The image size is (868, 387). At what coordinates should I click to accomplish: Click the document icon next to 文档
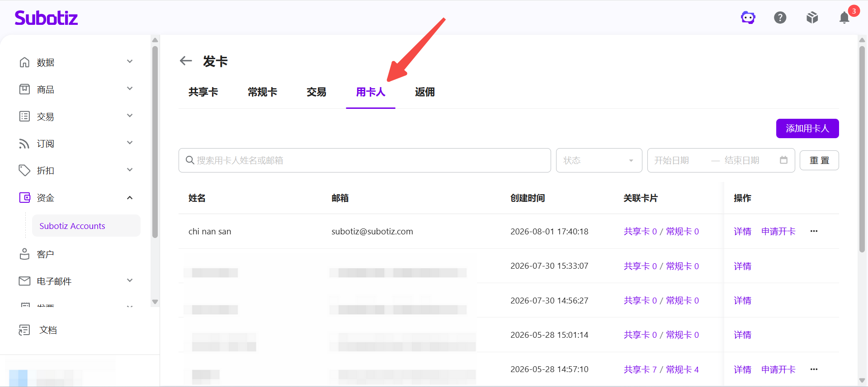(24, 330)
